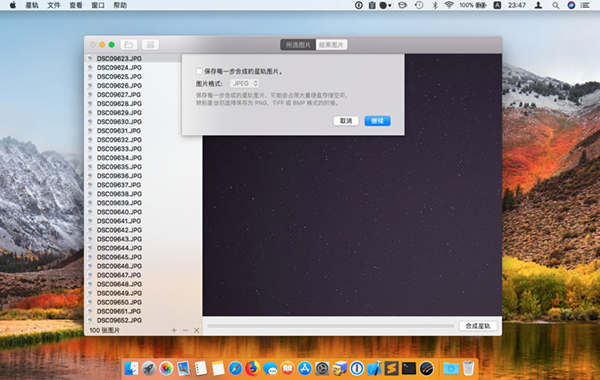600x380 pixels.
Task: Click the plus icon to add images
Action: pyautogui.click(x=174, y=330)
